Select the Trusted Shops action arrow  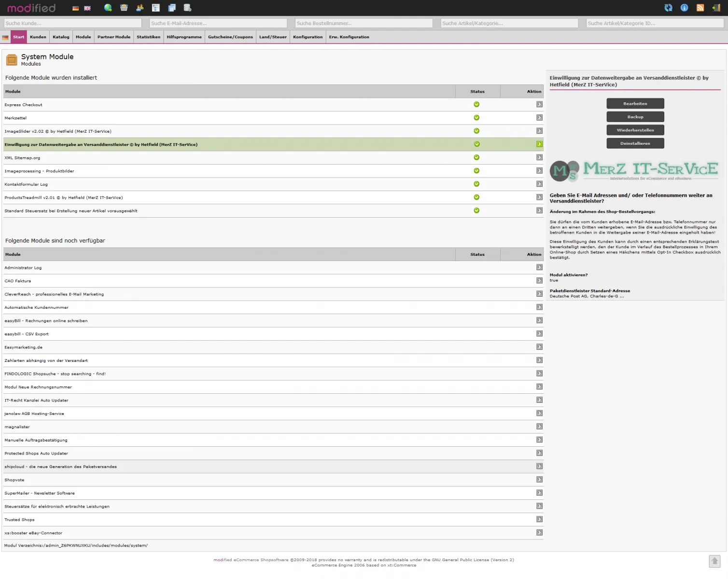pos(539,520)
